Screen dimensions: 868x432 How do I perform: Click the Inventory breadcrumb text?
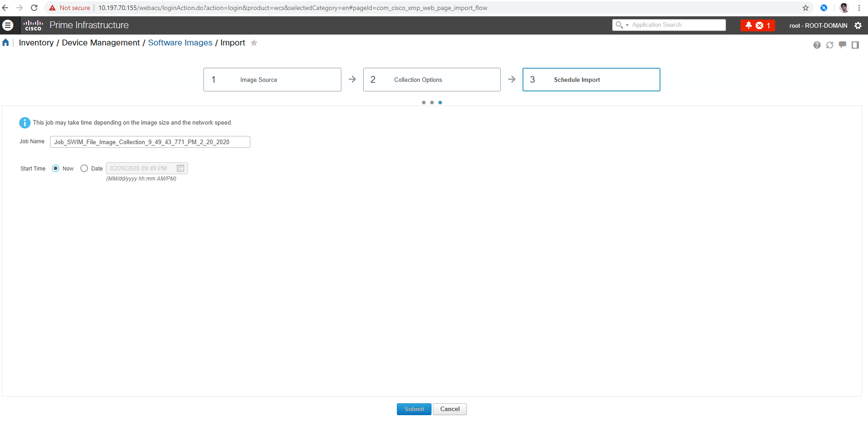[x=36, y=43]
